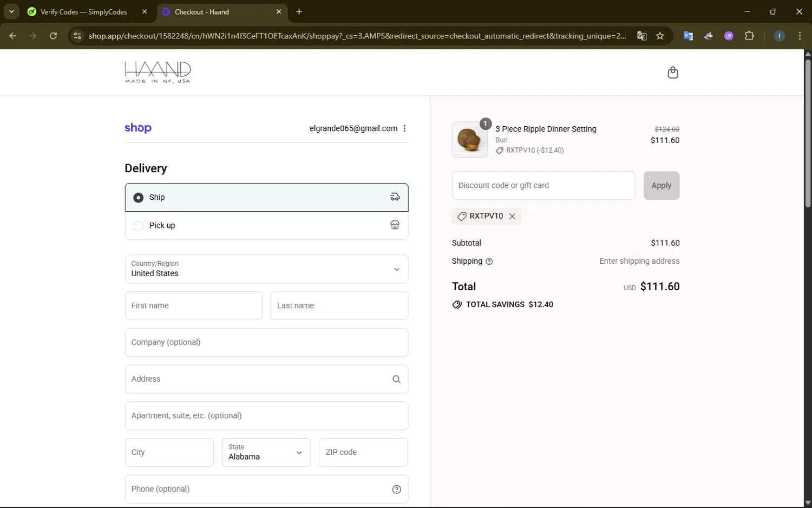Click the Shop pay logo
The height and width of the screenshot is (508, 812).
(x=138, y=128)
